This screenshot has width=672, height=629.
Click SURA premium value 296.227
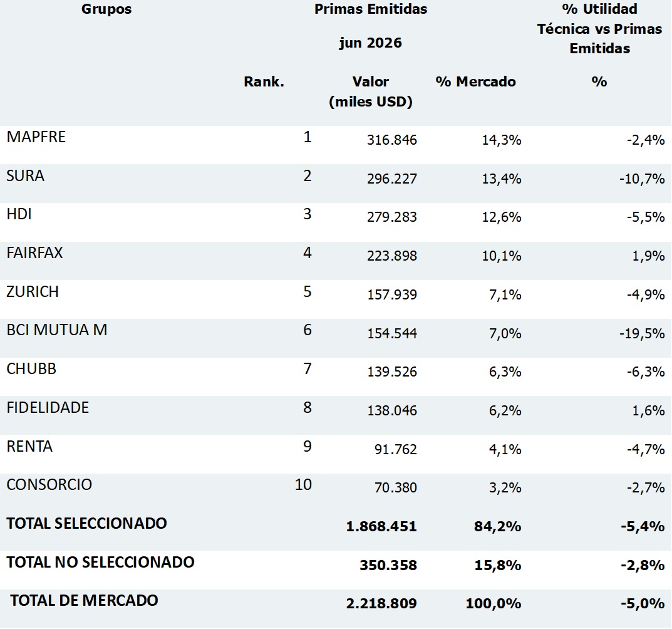[x=391, y=179]
